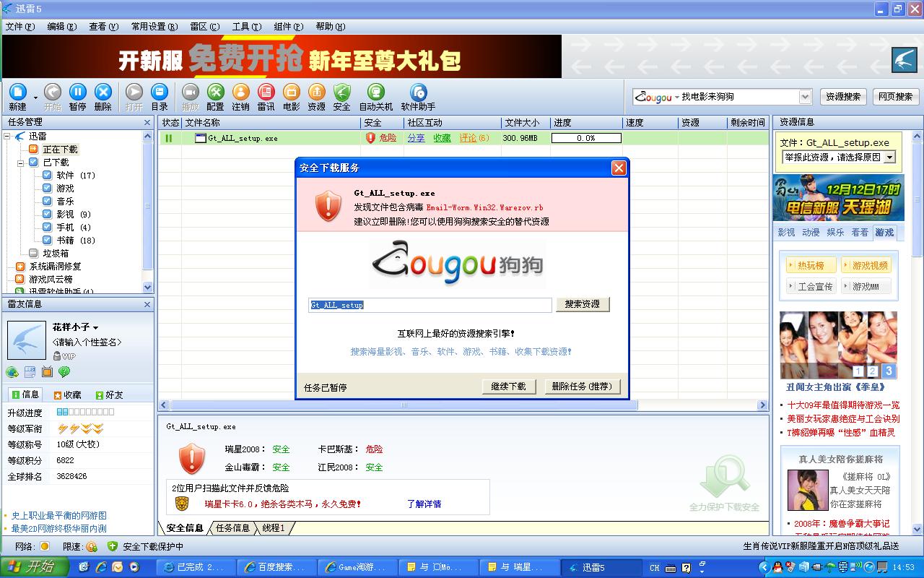This screenshot has width=924, height=578.
Task: Collapse the 迅雷 root tree node
Action: (7, 136)
